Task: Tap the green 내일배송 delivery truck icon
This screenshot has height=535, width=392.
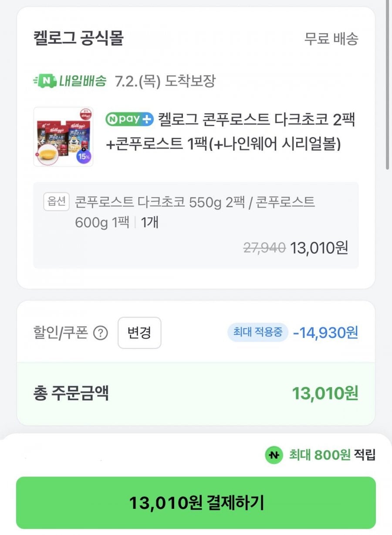Action: coord(45,81)
